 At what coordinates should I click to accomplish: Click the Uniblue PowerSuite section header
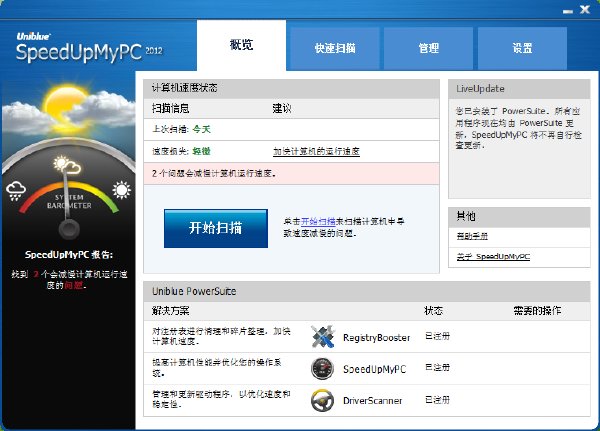pos(367,291)
